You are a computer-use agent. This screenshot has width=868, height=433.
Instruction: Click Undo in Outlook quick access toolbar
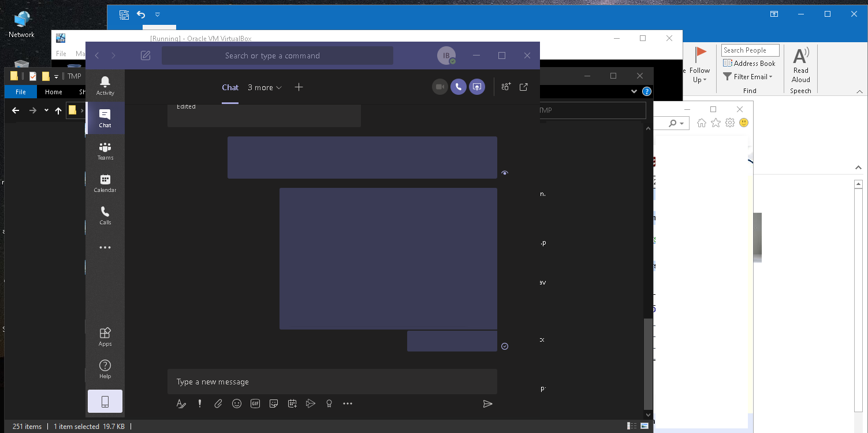click(141, 14)
